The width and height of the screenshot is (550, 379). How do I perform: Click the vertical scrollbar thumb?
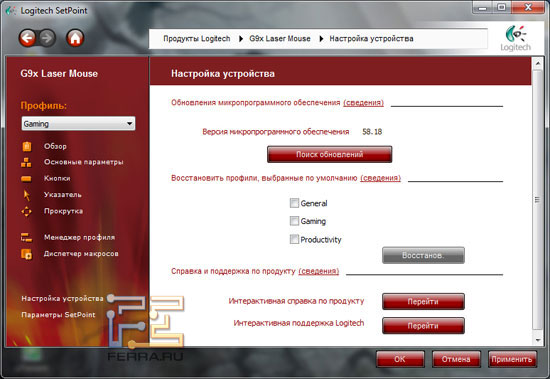point(537,200)
